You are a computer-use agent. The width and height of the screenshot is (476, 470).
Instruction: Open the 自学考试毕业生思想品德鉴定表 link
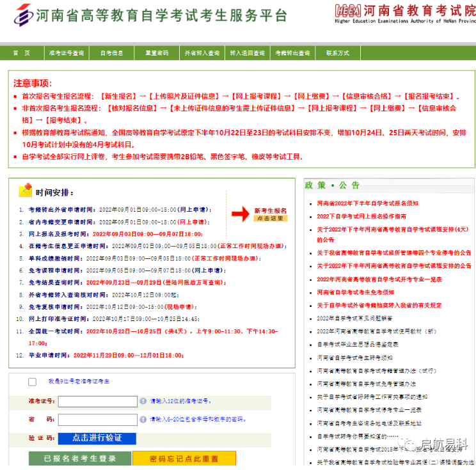click(x=358, y=345)
